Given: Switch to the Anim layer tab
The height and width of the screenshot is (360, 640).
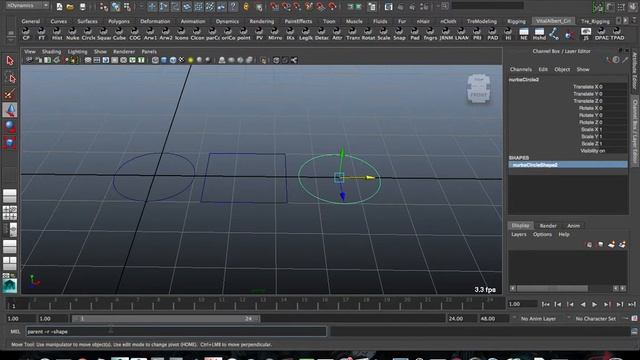Looking at the screenshot, I should tap(573, 226).
